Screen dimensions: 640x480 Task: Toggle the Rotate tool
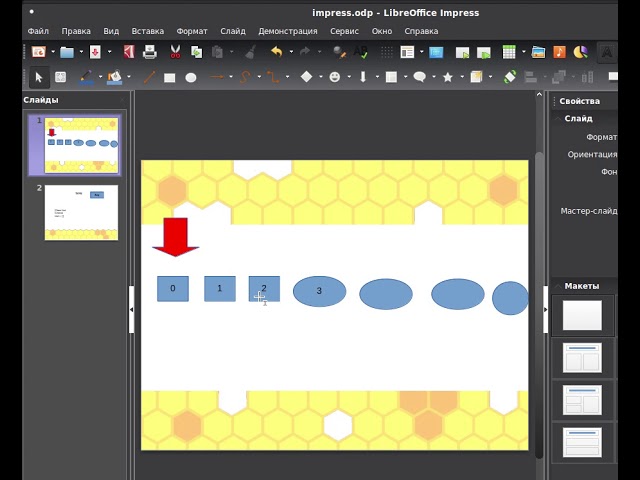pos(510,77)
